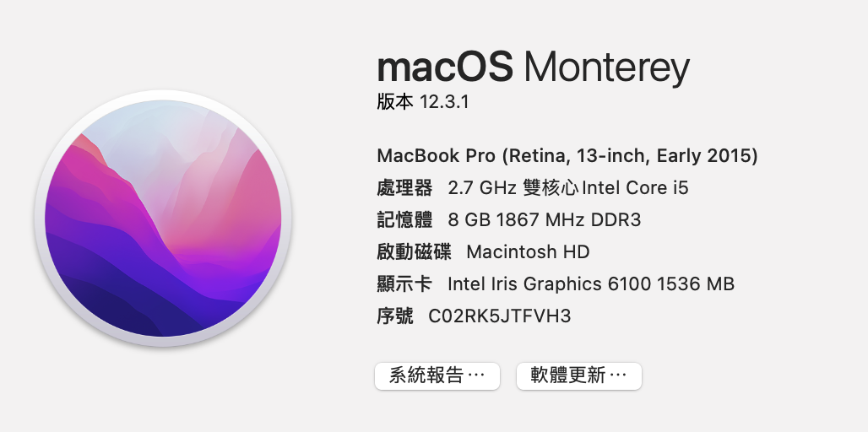Click the 啟動磁碟 startup disk label
Screen dimensions: 868x432
(x=414, y=252)
